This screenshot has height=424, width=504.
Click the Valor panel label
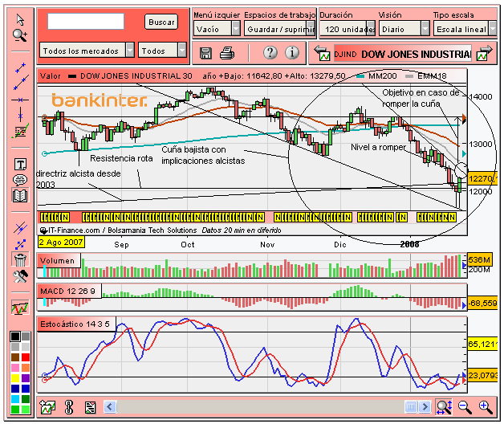50,76
